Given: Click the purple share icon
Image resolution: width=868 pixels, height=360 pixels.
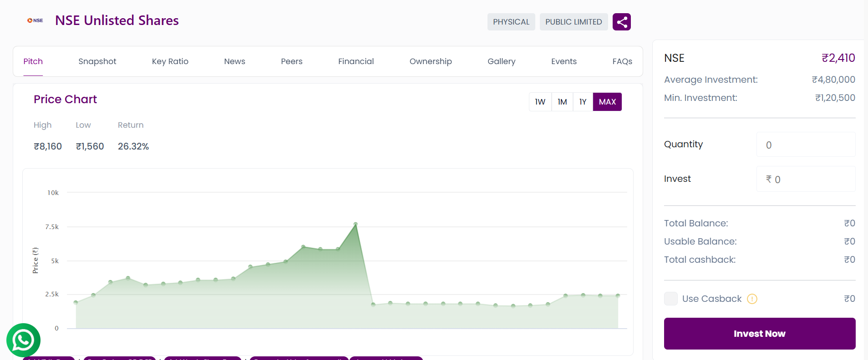Looking at the screenshot, I should 621,22.
